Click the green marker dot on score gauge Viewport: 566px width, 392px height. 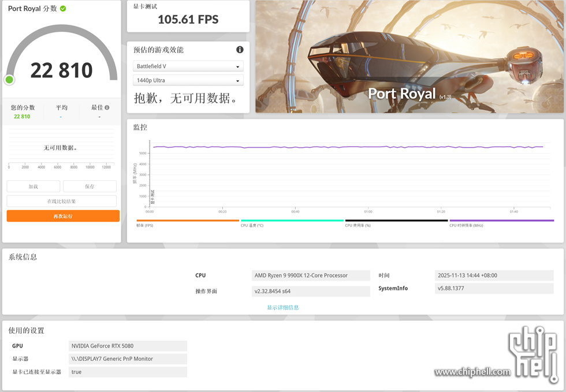pos(9,80)
